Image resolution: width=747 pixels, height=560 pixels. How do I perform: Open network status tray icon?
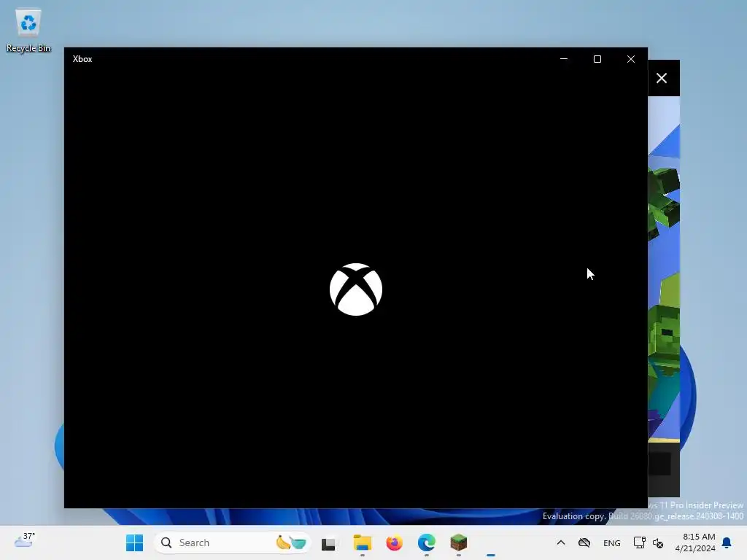pyautogui.click(x=639, y=542)
